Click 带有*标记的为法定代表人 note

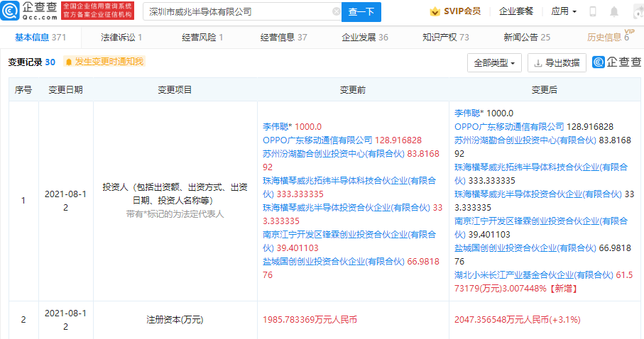(x=175, y=214)
